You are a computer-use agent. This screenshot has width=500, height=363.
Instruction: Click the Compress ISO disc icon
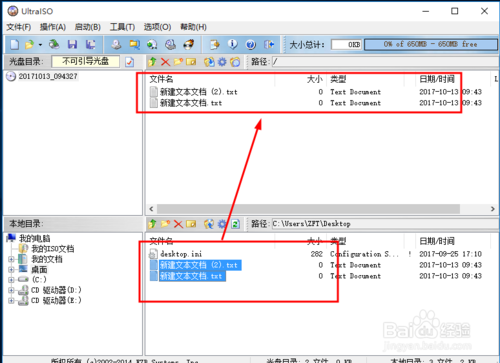pyautogui.click(x=170, y=44)
